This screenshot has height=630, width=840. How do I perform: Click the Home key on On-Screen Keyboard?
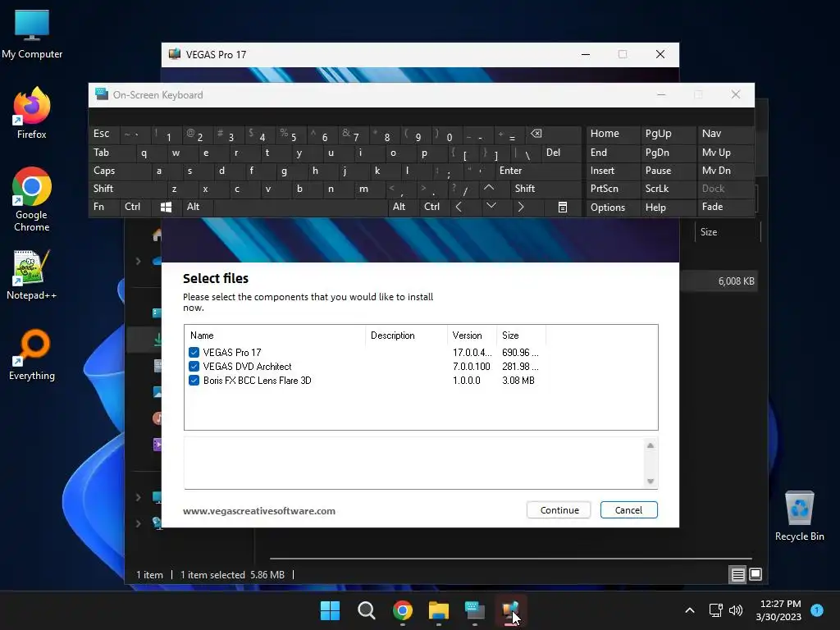point(612,134)
